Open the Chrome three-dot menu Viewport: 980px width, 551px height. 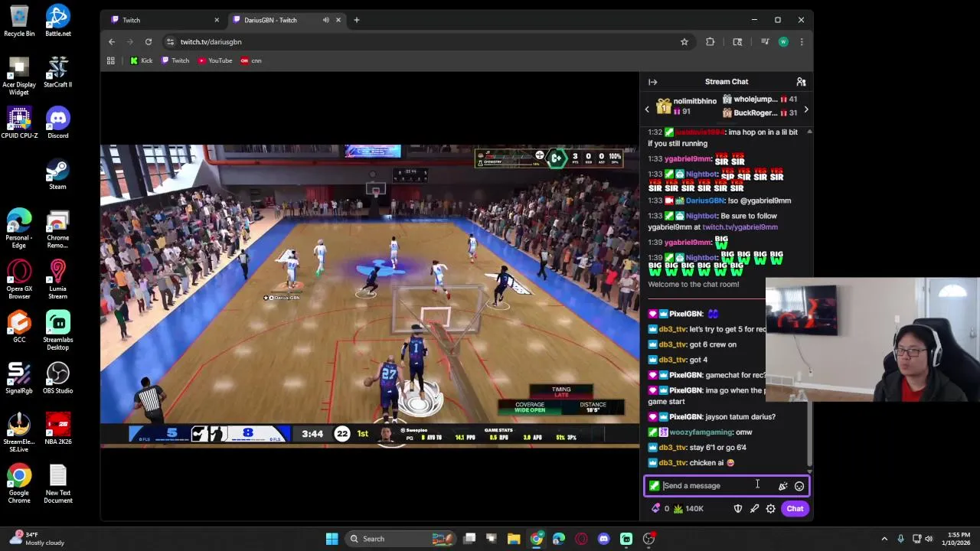click(x=802, y=42)
